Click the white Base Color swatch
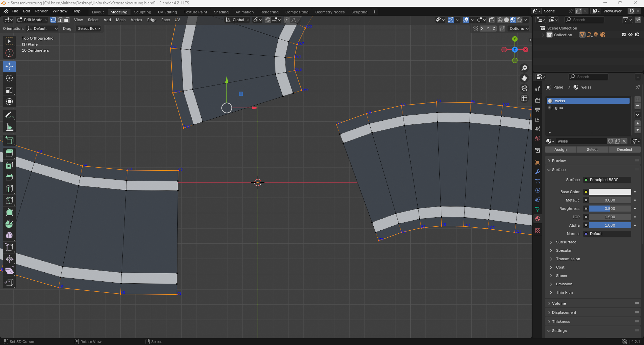Viewport: 644px width, 345px height. pos(610,192)
